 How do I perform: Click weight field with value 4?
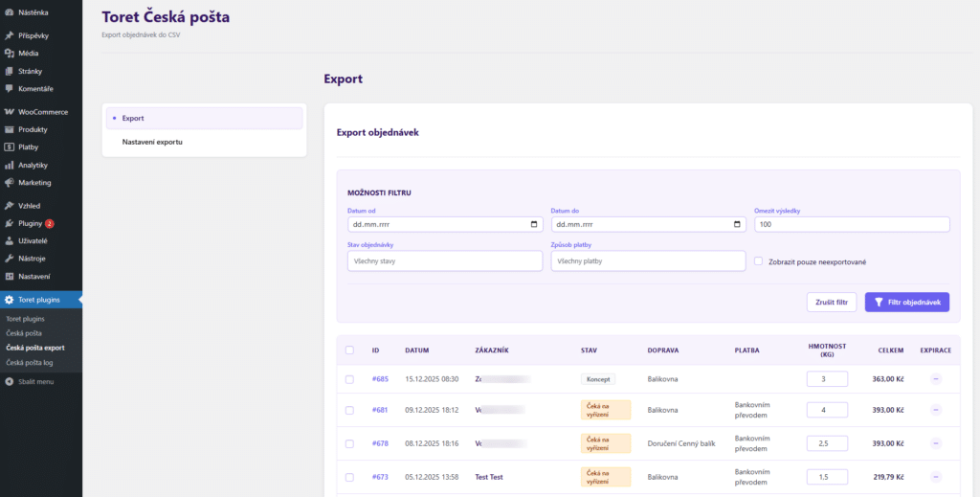(827, 410)
